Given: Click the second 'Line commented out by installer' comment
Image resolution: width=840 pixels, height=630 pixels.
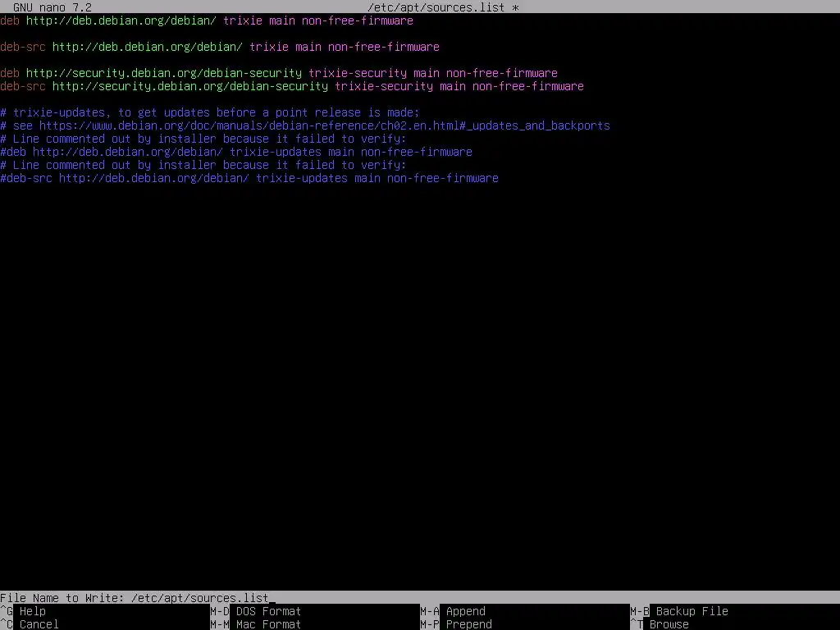Looking at the screenshot, I should pos(203,165).
